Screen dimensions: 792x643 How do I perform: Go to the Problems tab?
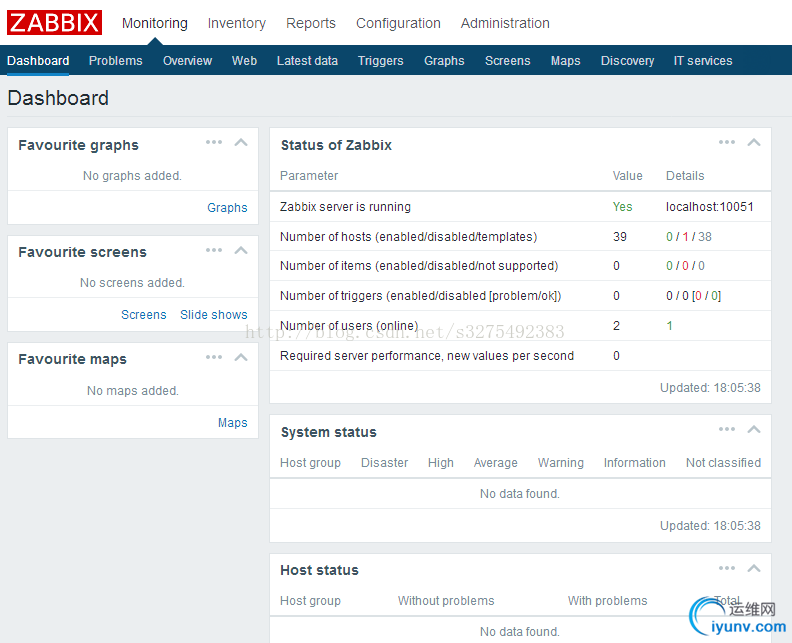[x=116, y=61]
